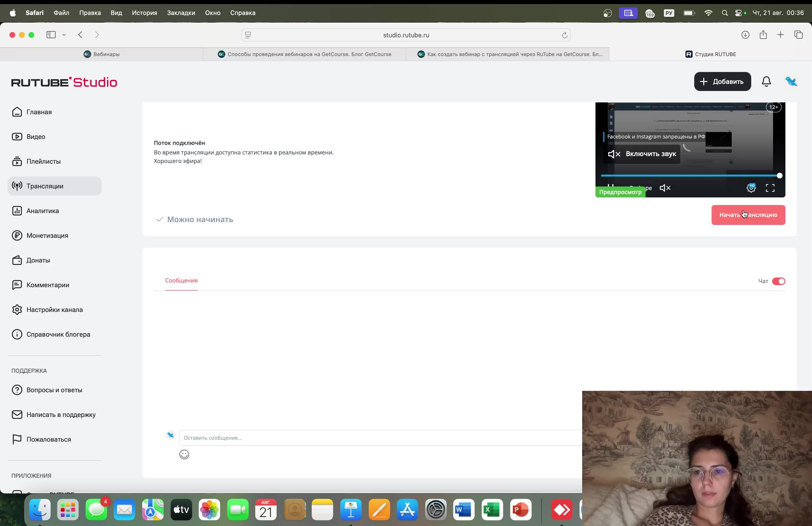Open Добавить menu button
This screenshot has height=526, width=812.
(x=722, y=81)
